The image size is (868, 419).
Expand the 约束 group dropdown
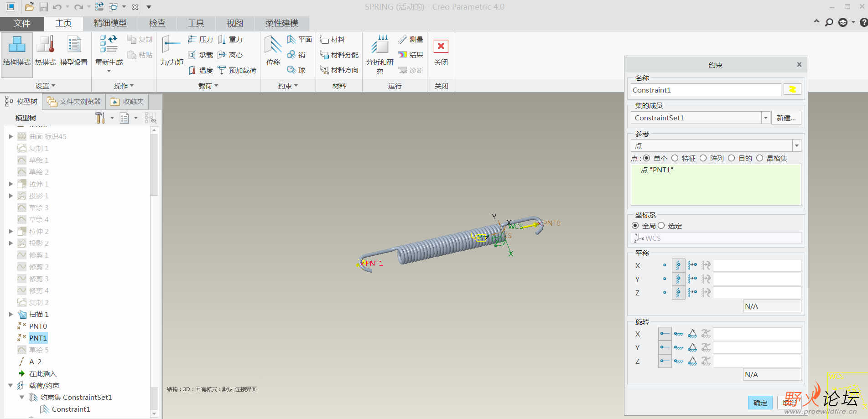click(288, 86)
